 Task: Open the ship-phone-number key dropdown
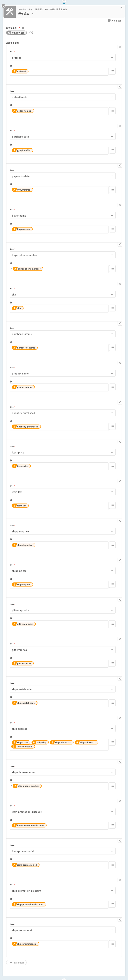point(63,772)
